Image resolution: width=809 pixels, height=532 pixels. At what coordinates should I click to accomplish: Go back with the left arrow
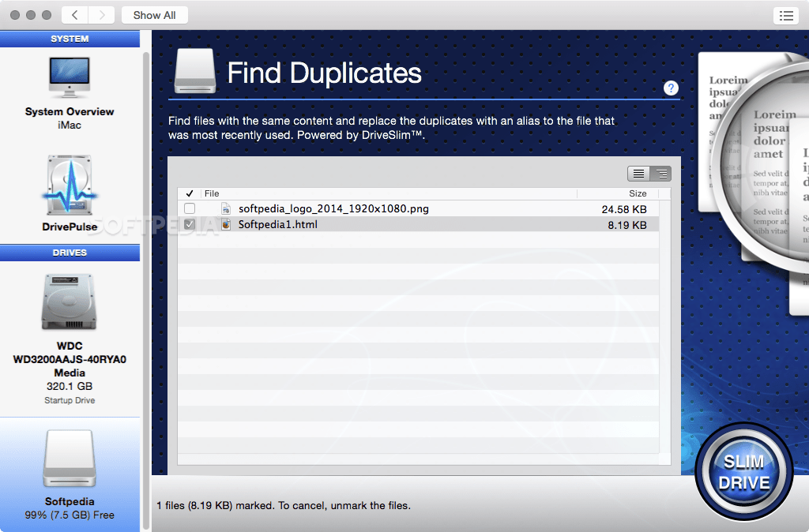(x=75, y=15)
